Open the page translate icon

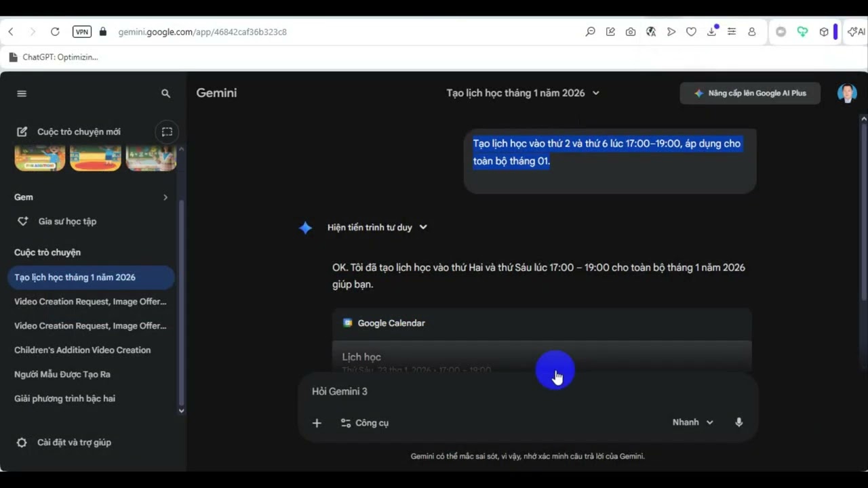click(651, 32)
